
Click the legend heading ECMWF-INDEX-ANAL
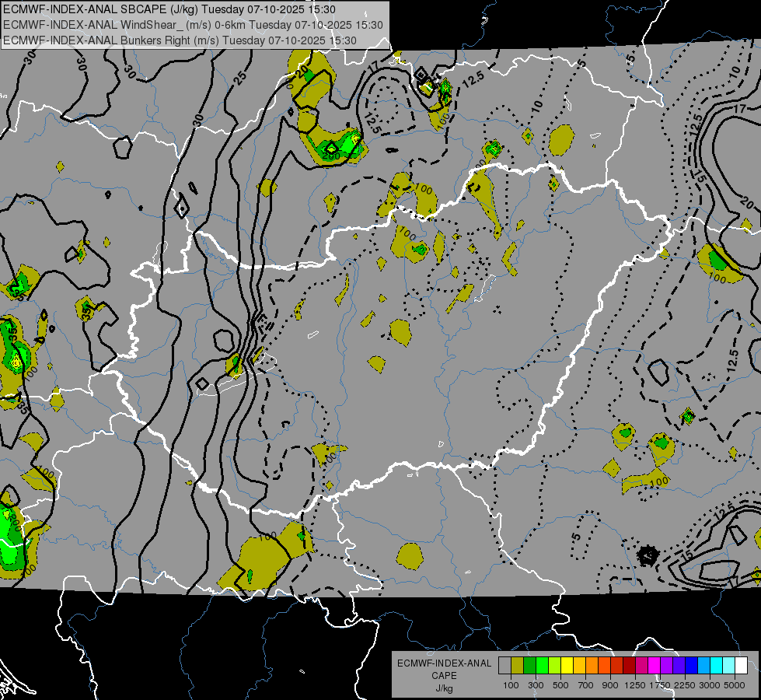point(444,663)
